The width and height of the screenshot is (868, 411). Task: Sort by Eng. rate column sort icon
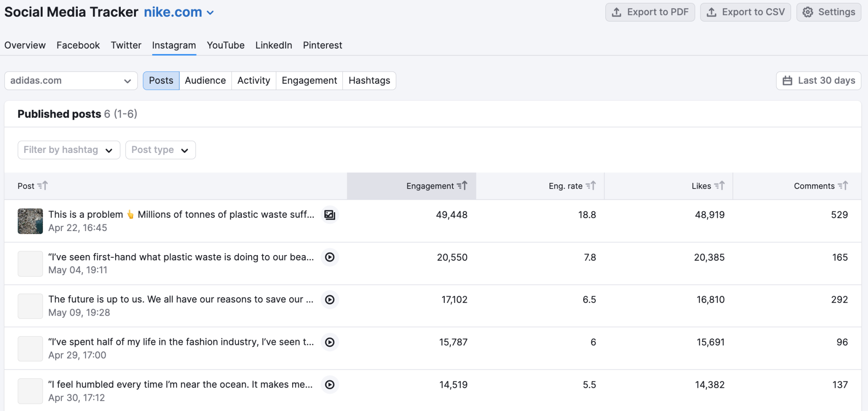[x=591, y=186]
